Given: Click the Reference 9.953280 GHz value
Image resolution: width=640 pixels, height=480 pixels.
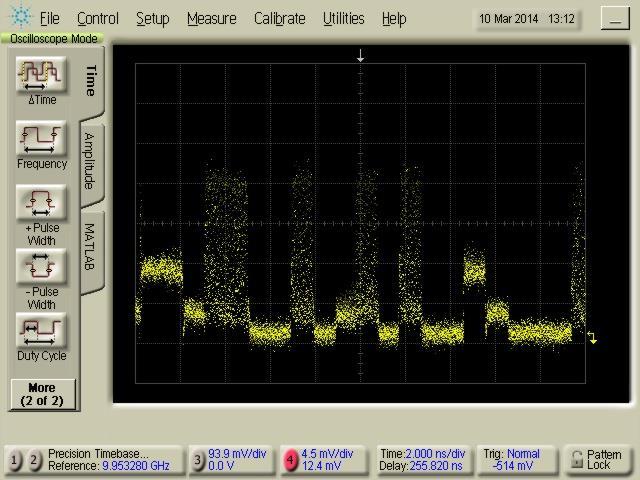Looking at the screenshot, I should click(x=136, y=466).
